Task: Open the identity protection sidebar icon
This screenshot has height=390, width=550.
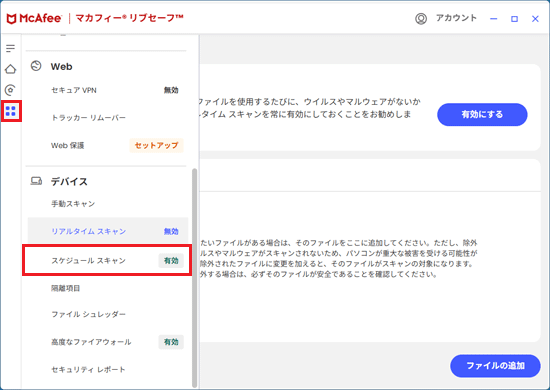Action: 11,90
